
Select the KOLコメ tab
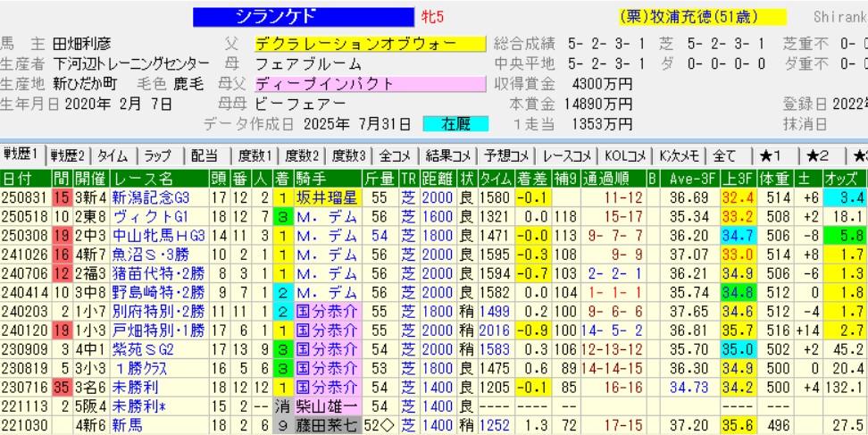[626, 155]
